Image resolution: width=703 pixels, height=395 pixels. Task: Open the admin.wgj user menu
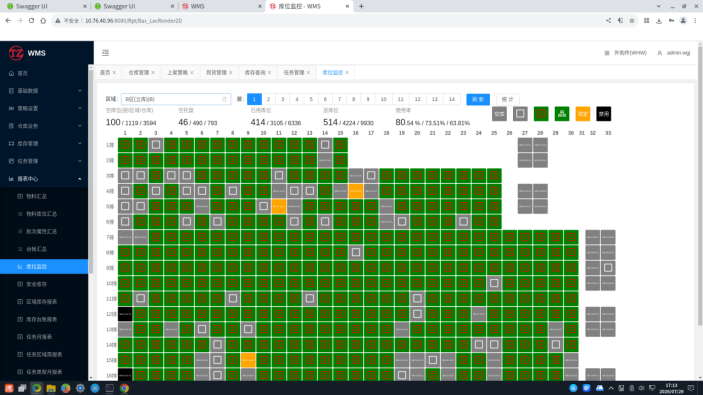point(674,53)
